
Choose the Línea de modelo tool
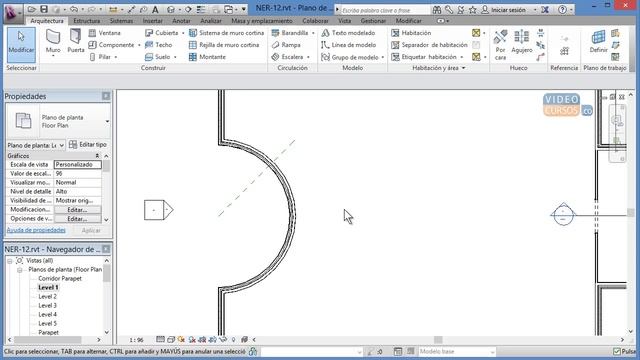tap(349, 45)
